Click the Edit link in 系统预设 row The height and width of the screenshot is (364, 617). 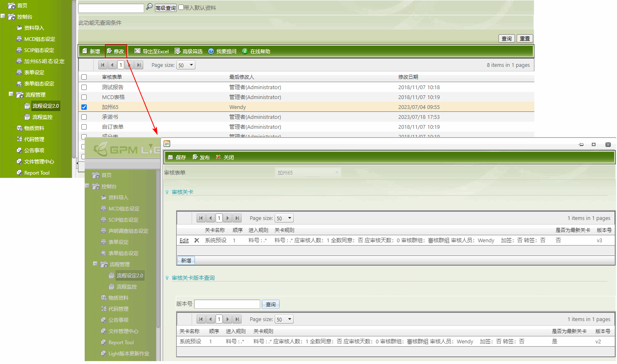pyautogui.click(x=184, y=240)
